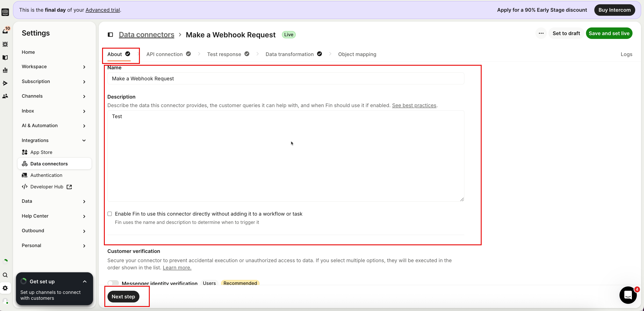Open the Object mapping step
This screenshot has width=644, height=311.
[x=357, y=54]
